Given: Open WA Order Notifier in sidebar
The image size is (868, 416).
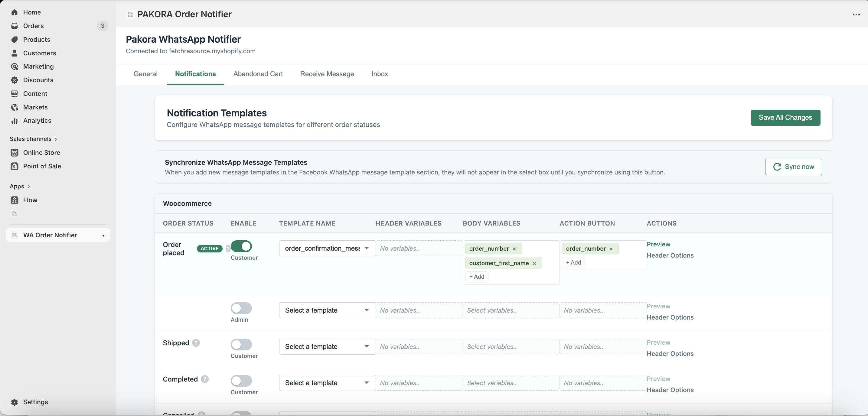Looking at the screenshot, I should click(58, 235).
